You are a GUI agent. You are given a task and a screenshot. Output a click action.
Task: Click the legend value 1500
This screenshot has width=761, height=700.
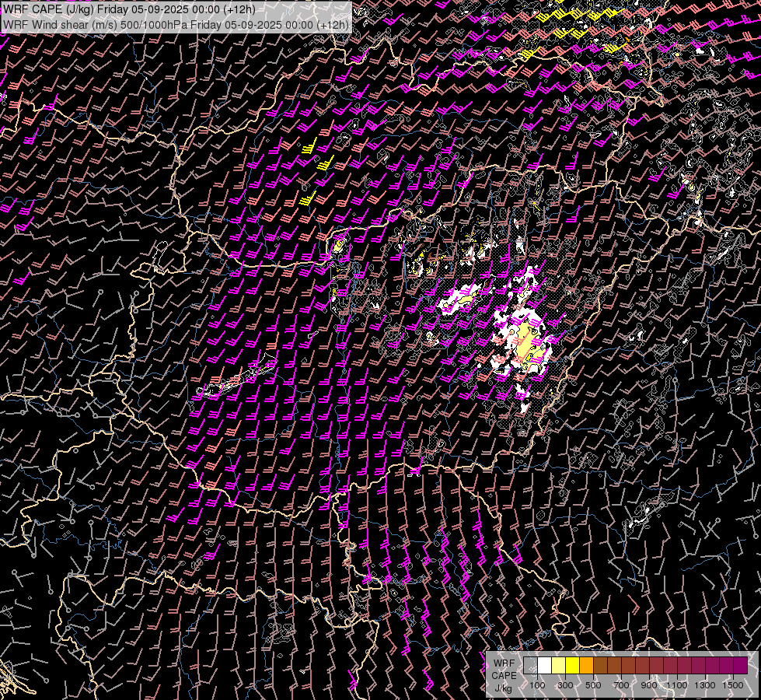[733, 685]
